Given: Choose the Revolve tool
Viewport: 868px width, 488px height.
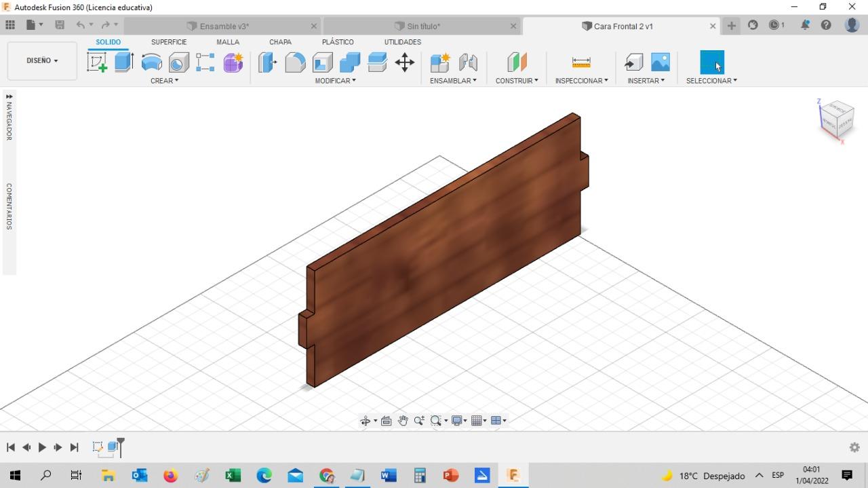Looking at the screenshot, I should tap(152, 62).
